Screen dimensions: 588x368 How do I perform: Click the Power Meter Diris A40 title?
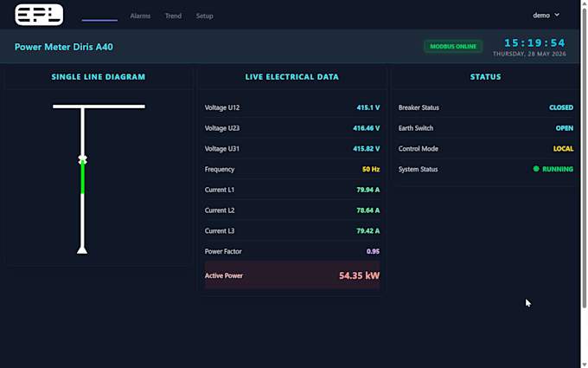64,47
